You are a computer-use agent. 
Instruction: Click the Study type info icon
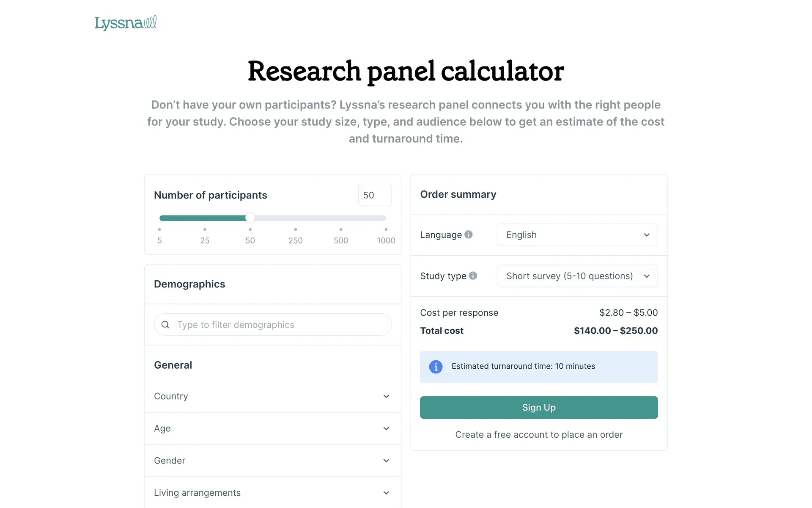tap(473, 276)
